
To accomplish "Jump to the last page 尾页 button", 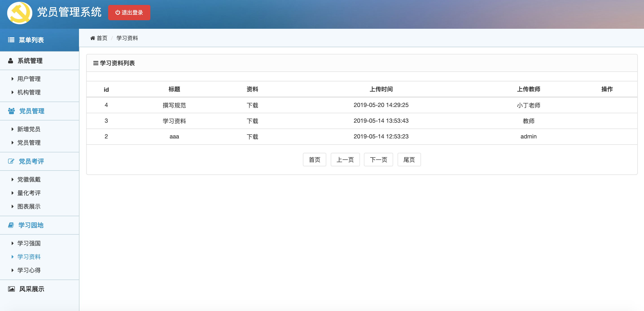I will (409, 160).
